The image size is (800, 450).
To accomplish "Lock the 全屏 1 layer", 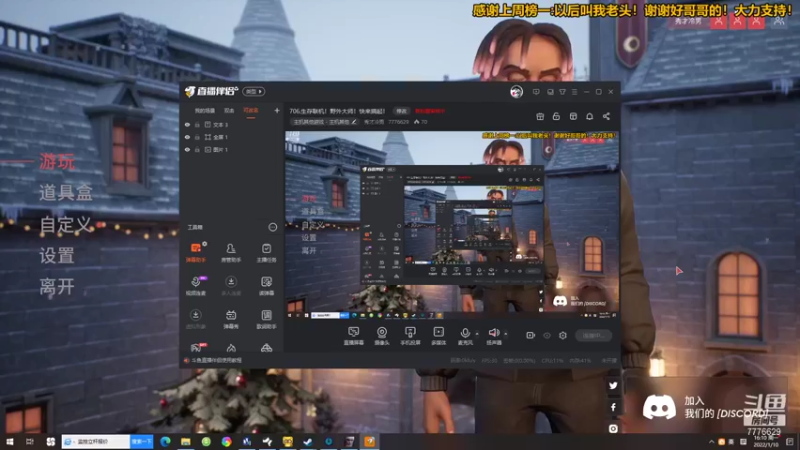I will click(197, 137).
